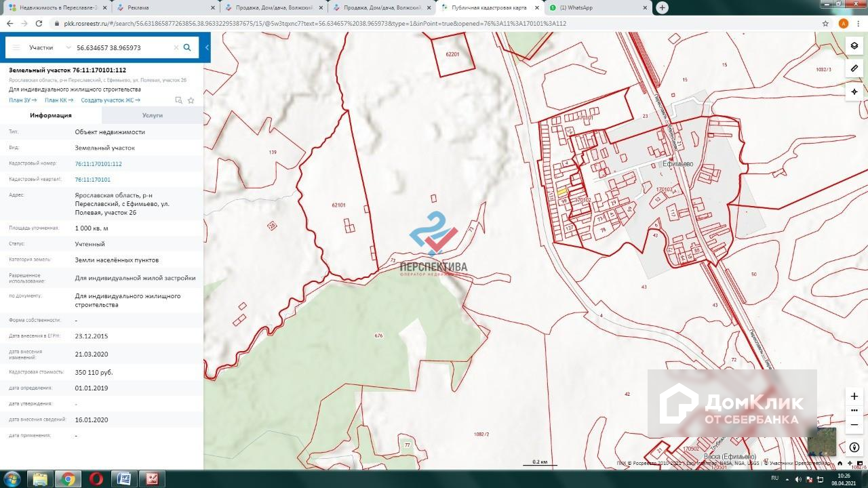868x488 pixels.
Task: Open the План КК link
Action: (59, 100)
